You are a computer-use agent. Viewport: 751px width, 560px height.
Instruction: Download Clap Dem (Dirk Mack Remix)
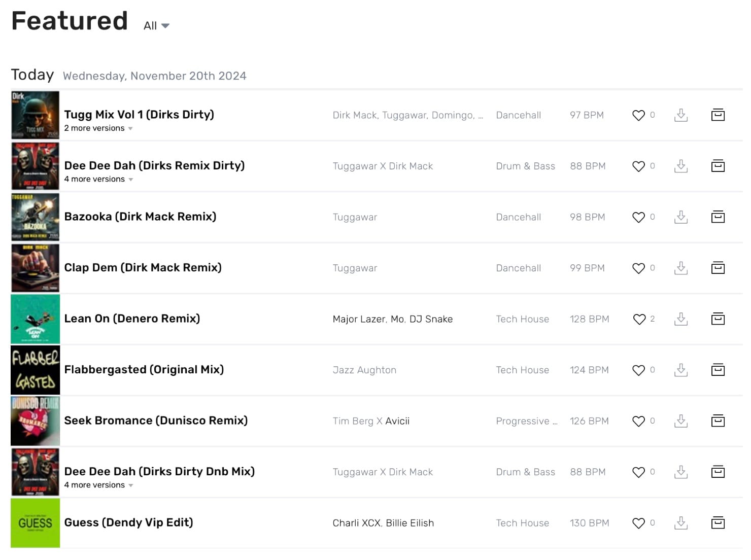680,268
